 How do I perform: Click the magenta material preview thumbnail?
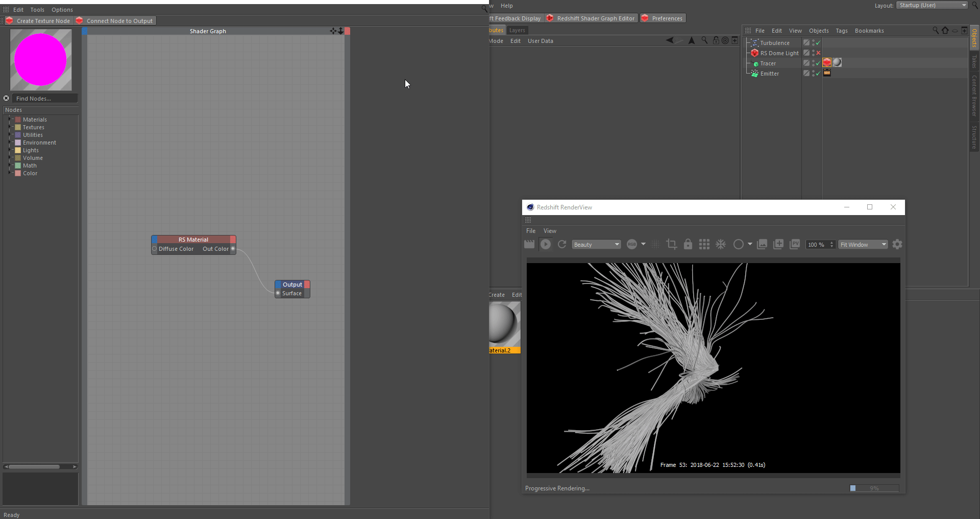(41, 60)
